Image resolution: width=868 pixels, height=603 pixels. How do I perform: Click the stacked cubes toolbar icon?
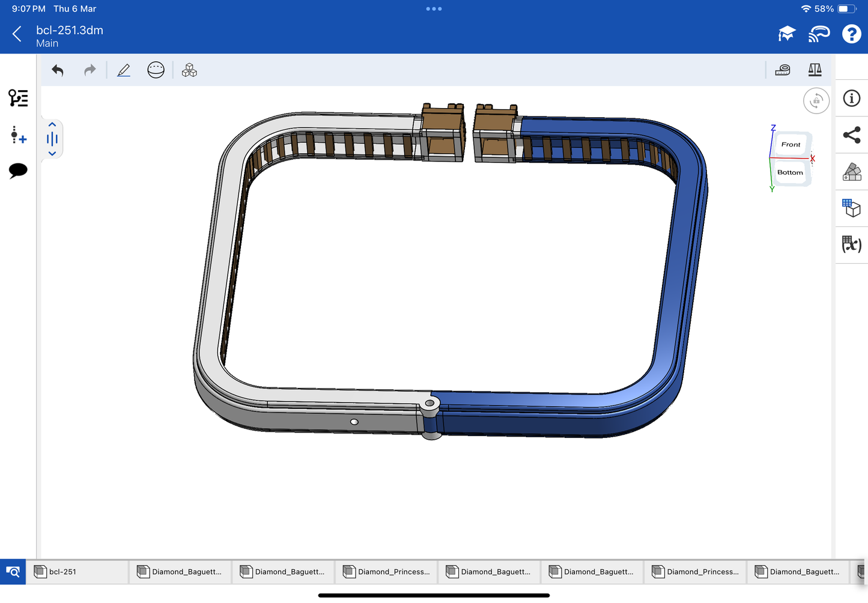coord(189,71)
